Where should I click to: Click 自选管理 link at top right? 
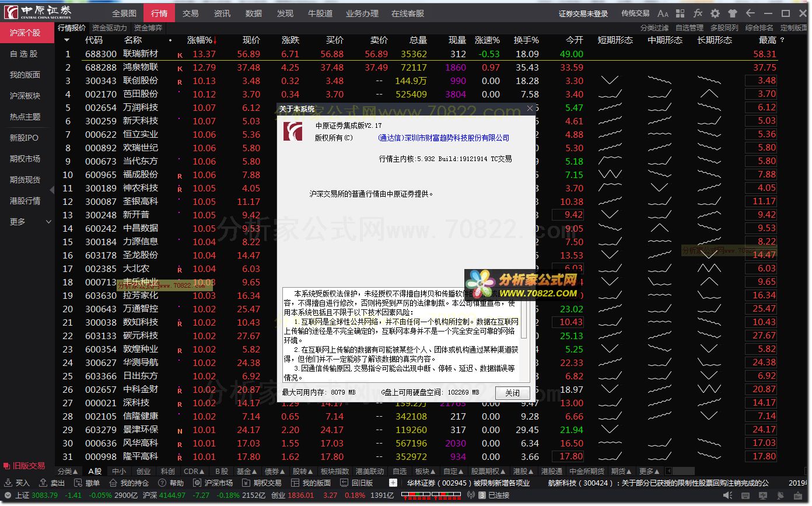coord(689,27)
